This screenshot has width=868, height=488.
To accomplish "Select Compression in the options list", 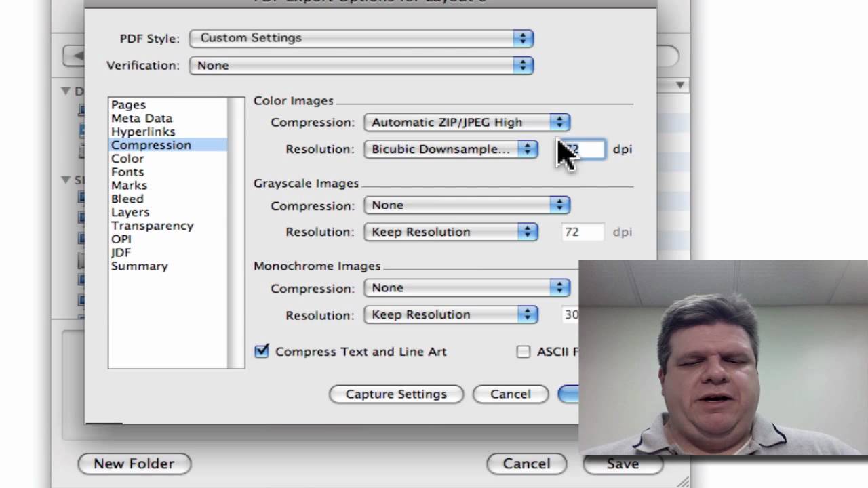I will point(167,145).
